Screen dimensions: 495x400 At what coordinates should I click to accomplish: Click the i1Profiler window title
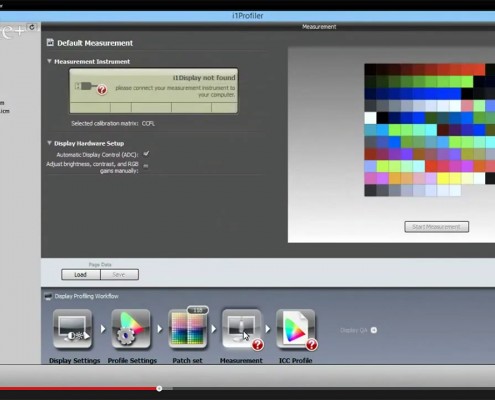[x=248, y=16]
